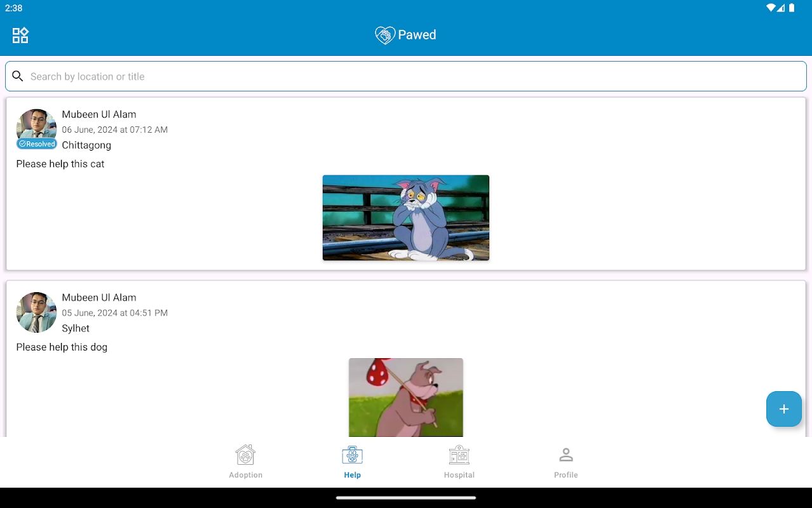Click the search magnifier icon

(18, 76)
